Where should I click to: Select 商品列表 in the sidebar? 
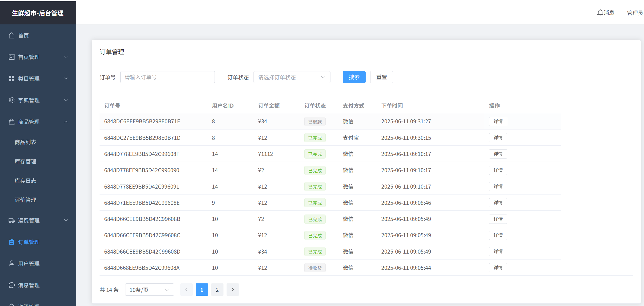pos(25,142)
